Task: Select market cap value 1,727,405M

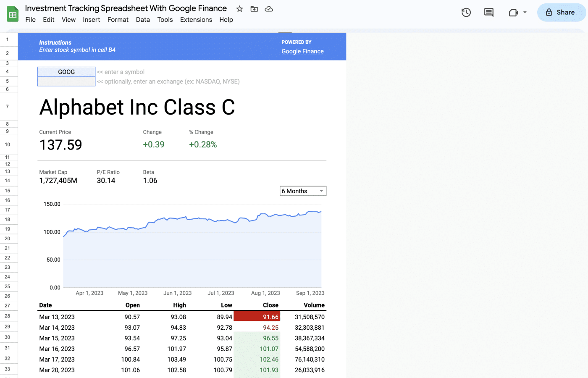Action: point(58,181)
